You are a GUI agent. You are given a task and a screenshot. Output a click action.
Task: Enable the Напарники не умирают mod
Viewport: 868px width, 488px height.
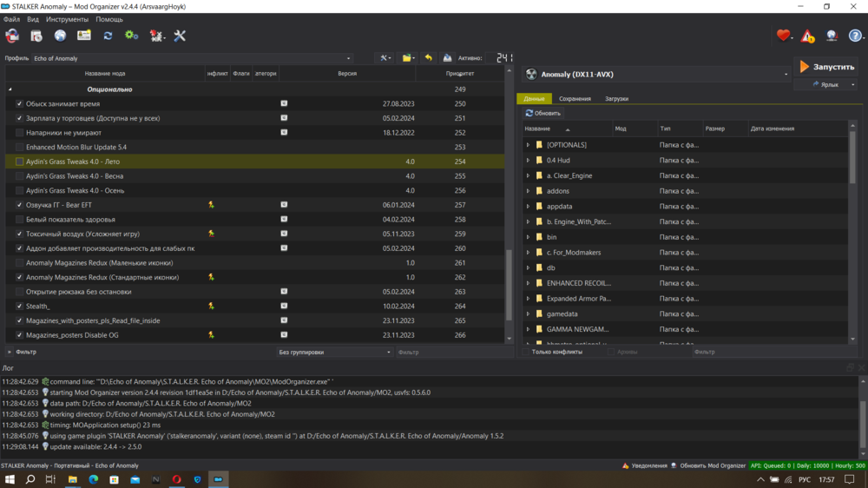[x=19, y=133]
